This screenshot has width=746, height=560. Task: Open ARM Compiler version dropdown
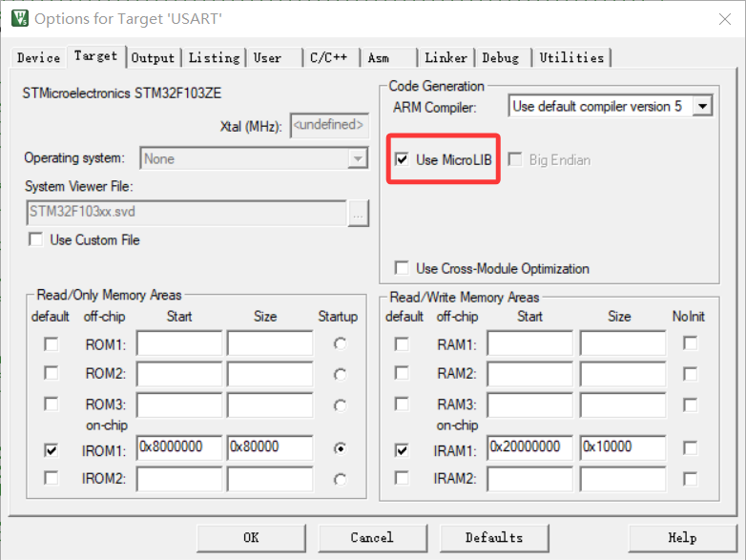point(703,106)
